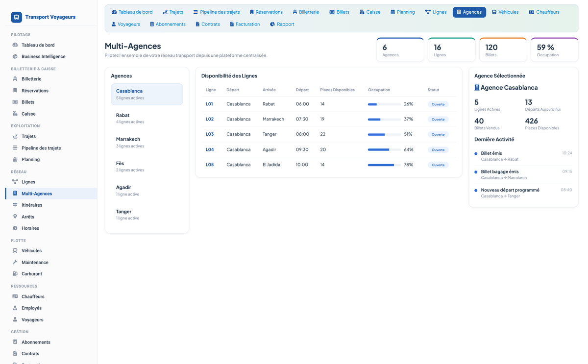Open the Pipeline des trajets top tab

[216, 12]
